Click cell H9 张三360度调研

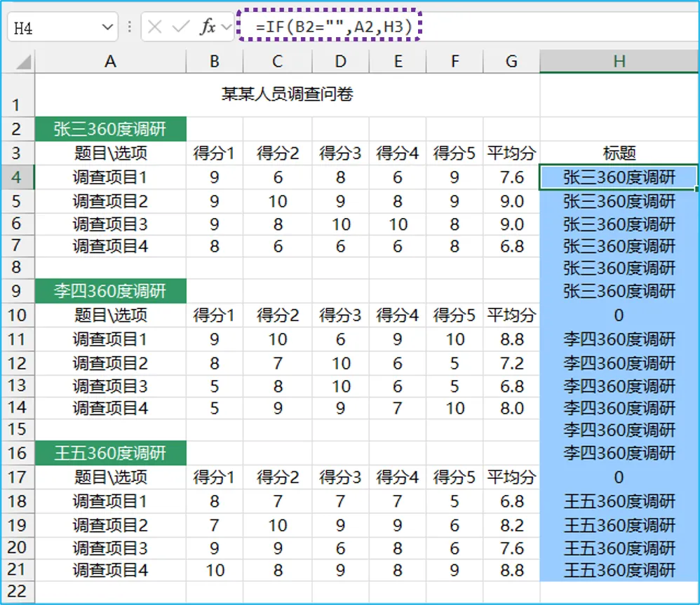[619, 291]
